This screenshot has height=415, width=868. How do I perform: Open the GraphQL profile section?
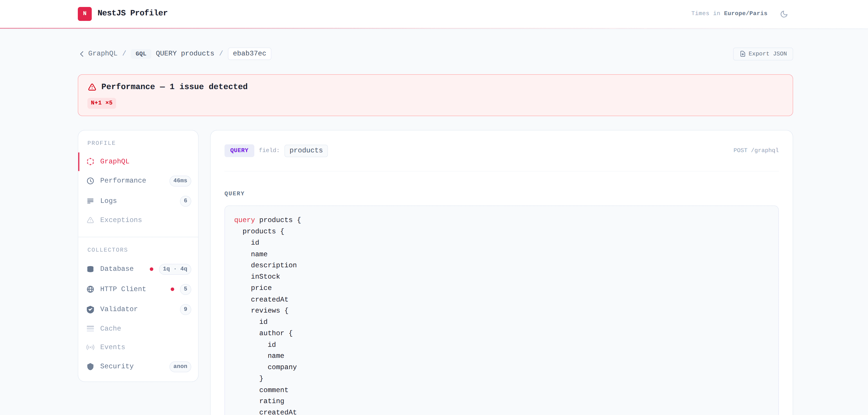[x=138, y=162]
